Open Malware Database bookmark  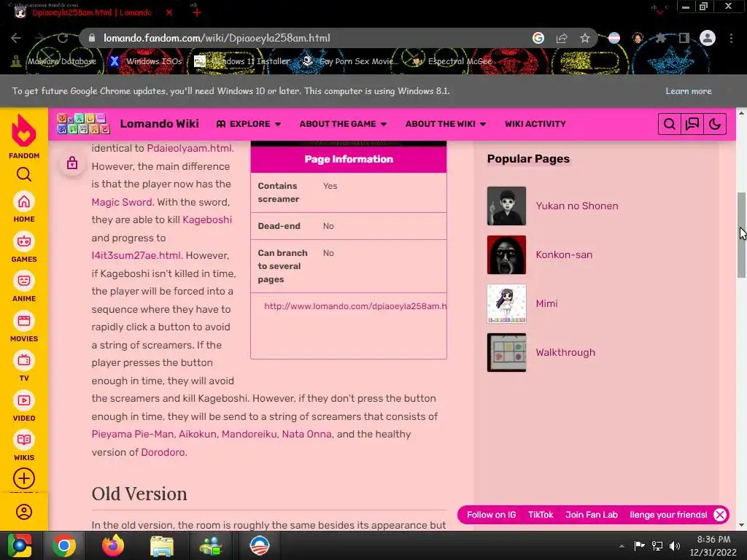[54, 61]
